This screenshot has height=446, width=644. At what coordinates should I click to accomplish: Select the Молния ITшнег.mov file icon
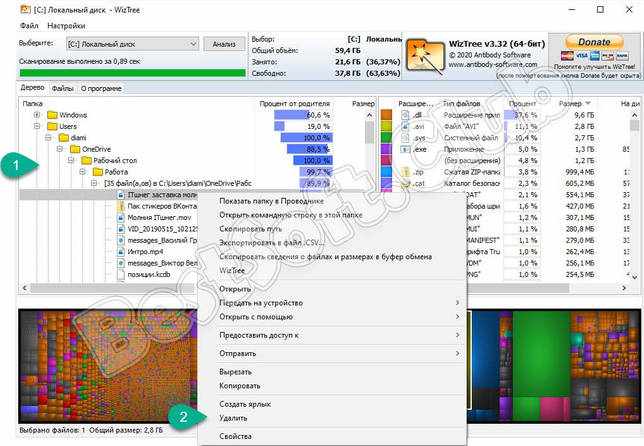point(121,218)
